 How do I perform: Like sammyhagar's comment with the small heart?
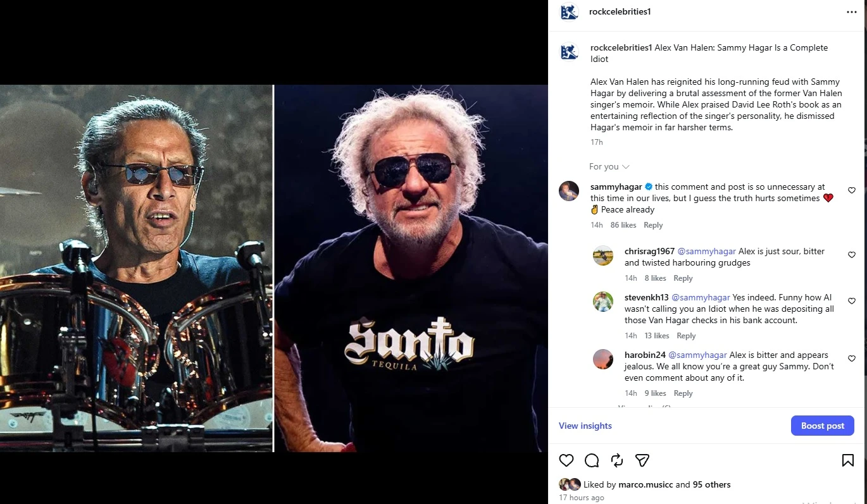[x=852, y=190]
